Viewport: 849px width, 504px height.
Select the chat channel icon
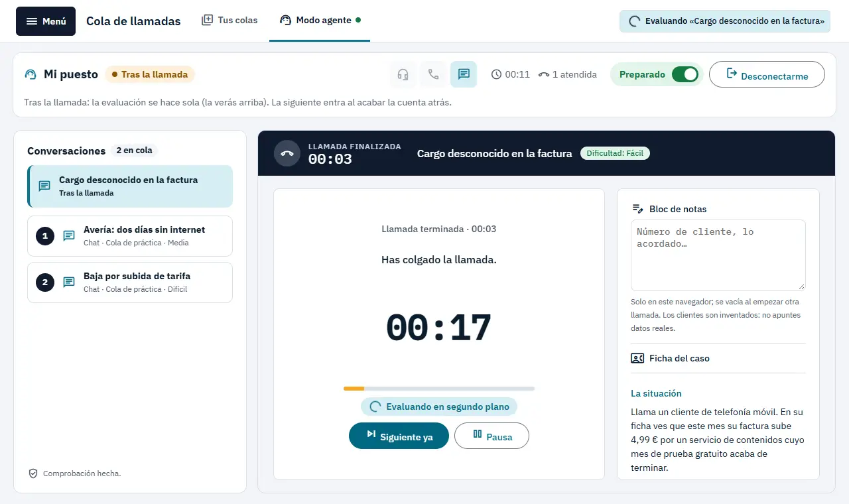(464, 74)
